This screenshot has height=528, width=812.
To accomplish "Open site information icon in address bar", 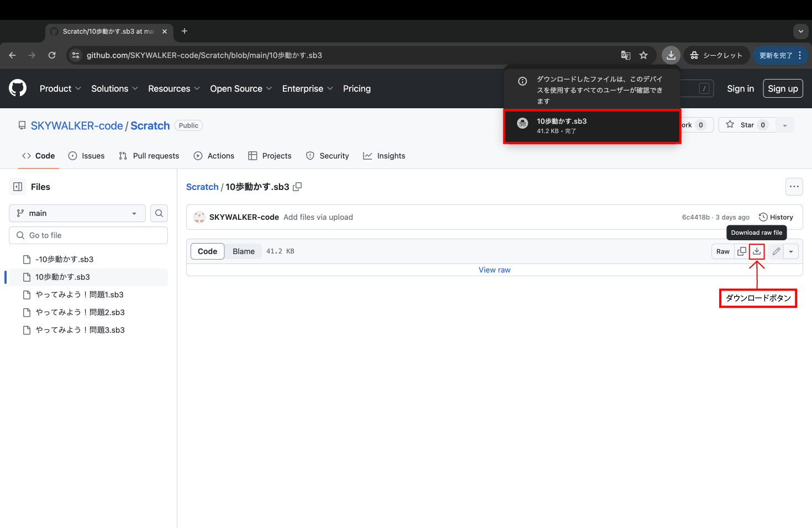I will tap(76, 55).
